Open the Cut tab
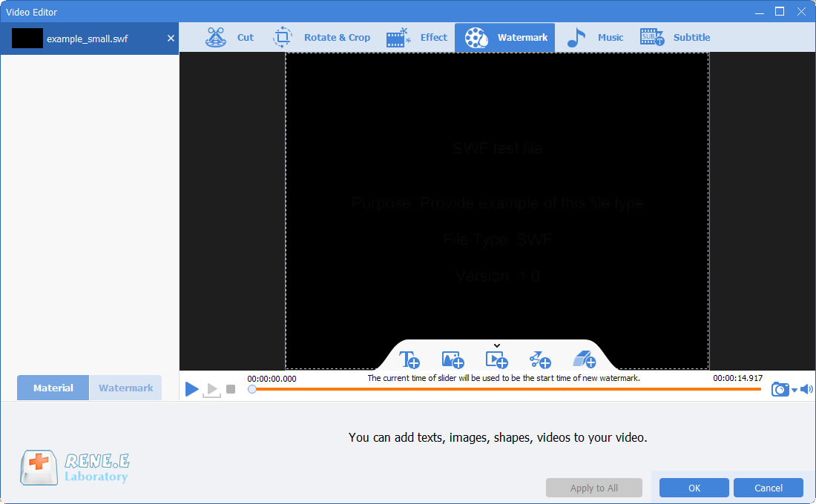Viewport: 816px width, 504px height. click(230, 38)
